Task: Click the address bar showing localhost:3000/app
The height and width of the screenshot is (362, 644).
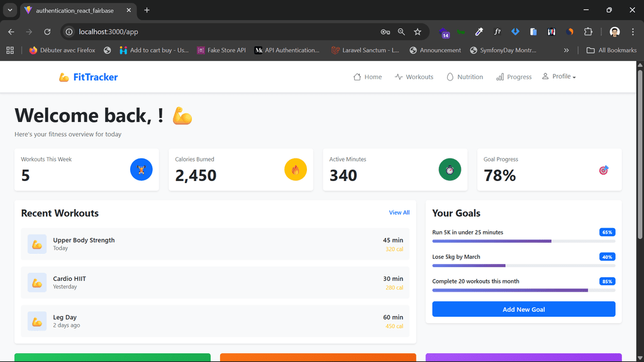Action: [220, 31]
